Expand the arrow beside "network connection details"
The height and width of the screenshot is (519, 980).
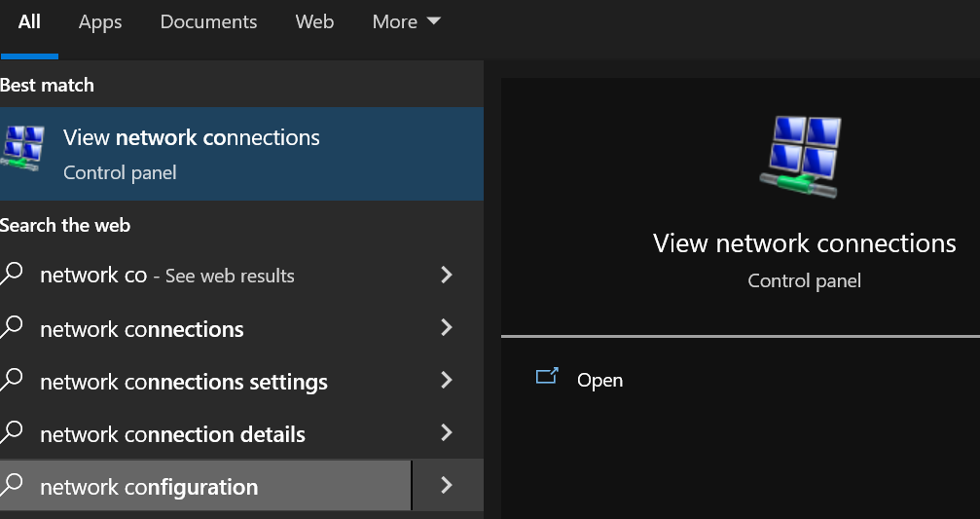click(447, 433)
